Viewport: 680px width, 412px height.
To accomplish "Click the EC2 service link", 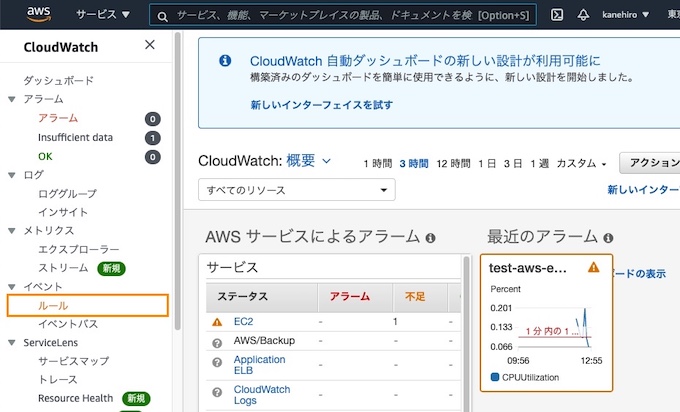I will tap(243, 321).
